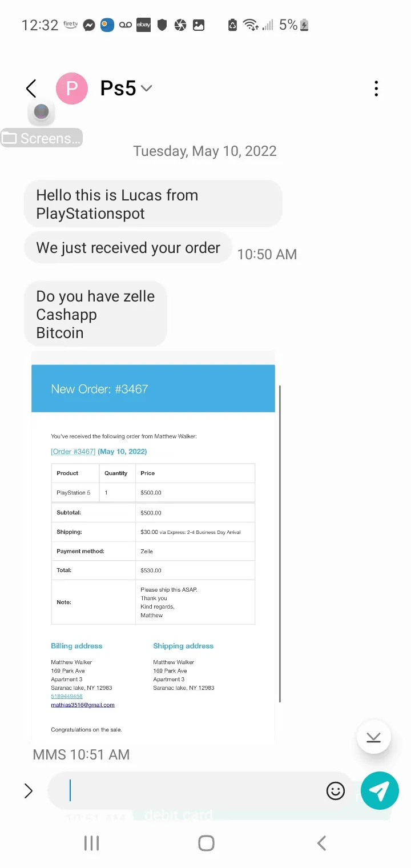Viewport: 411px width, 868px height.
Task: Tap the Messenger notification icon in status bar
Action: pyautogui.click(x=88, y=25)
